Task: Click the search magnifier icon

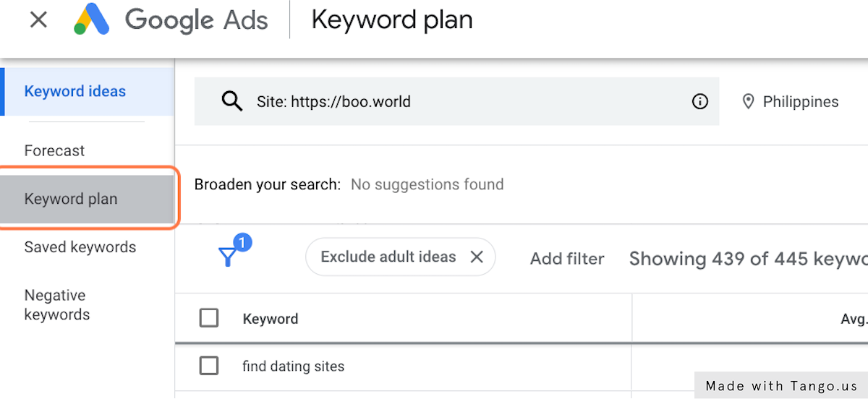Action: (x=231, y=101)
